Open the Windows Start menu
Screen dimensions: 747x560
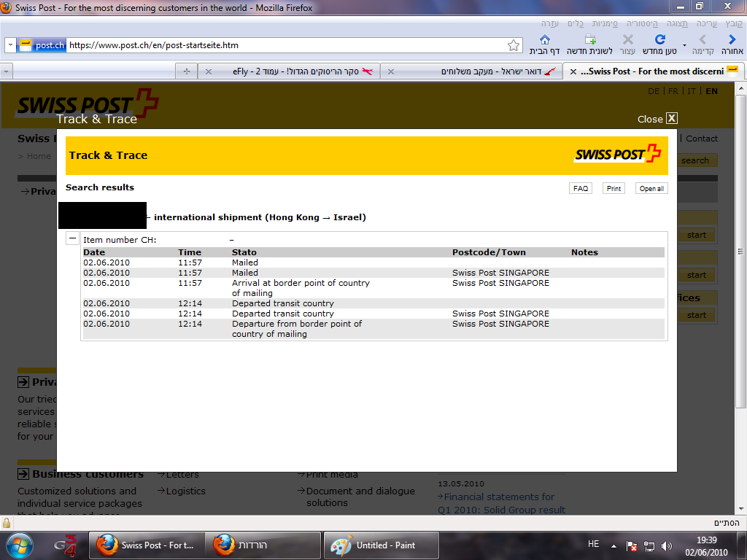[x=20, y=545]
